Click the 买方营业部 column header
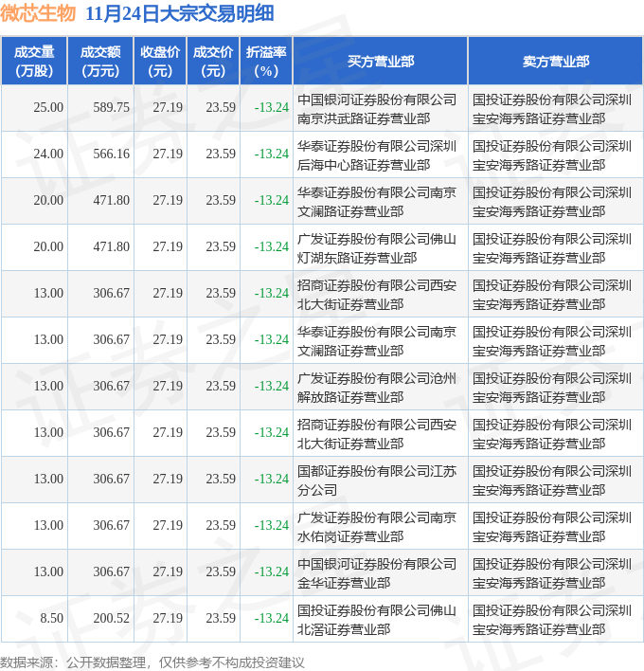 381,62
